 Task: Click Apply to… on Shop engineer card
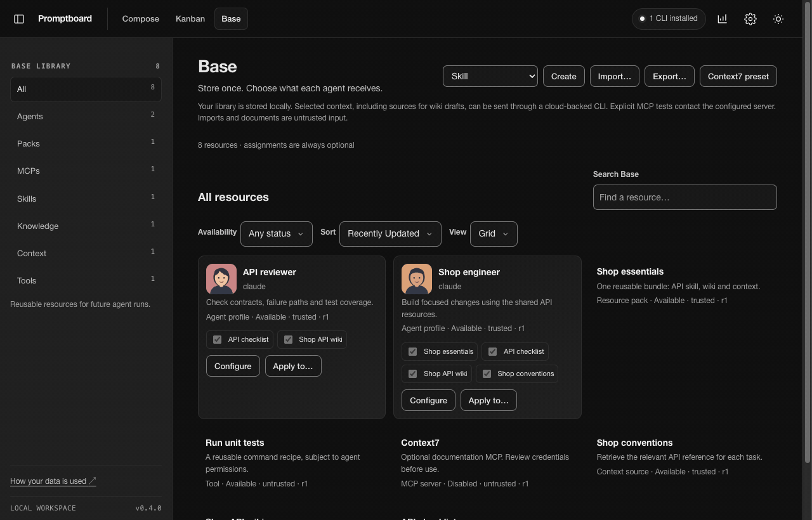(488, 401)
